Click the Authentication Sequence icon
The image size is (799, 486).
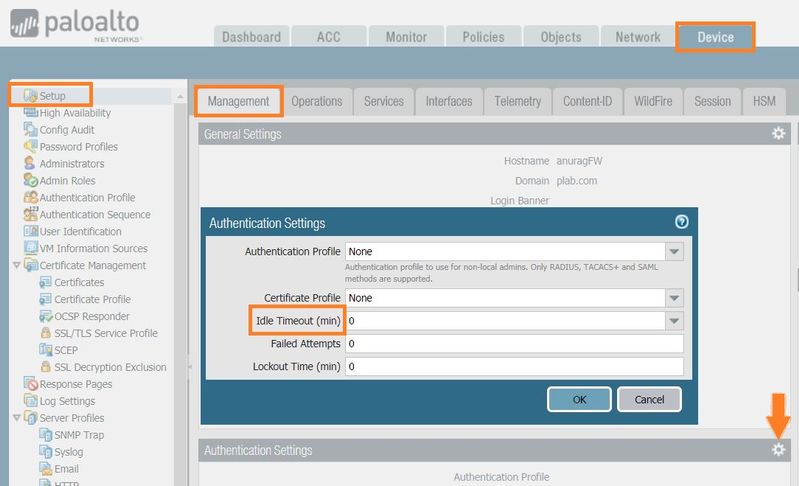point(31,214)
